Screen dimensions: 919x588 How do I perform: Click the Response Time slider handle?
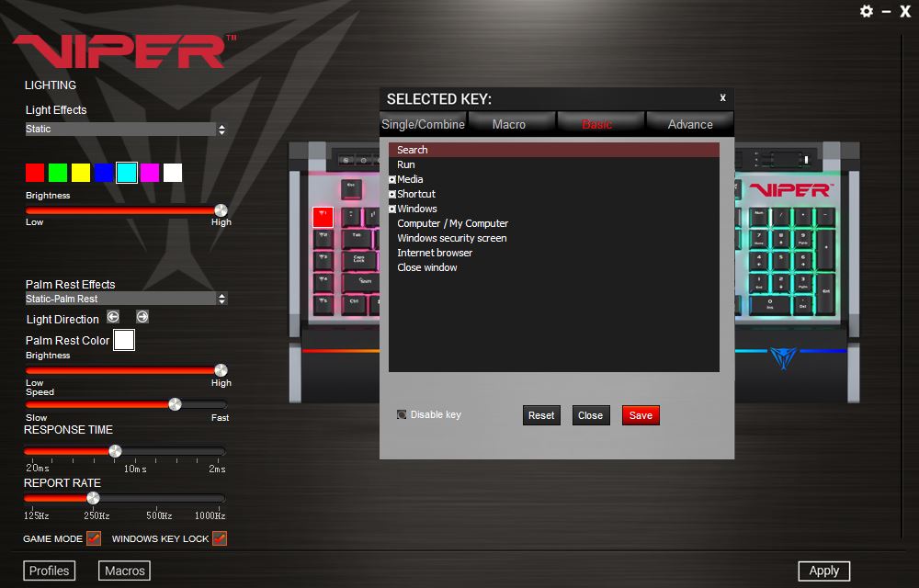pos(115,451)
